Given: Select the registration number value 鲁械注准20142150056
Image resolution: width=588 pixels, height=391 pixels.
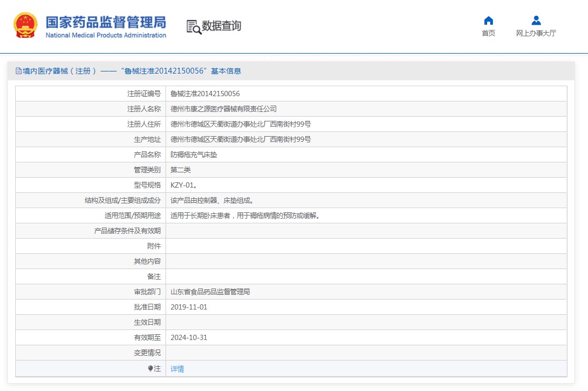Looking at the screenshot, I should coord(205,94).
